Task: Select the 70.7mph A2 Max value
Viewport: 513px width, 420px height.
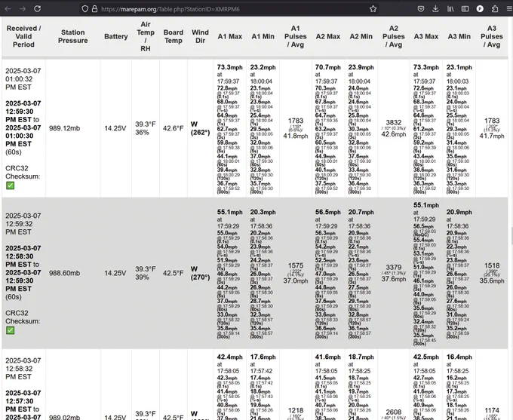Action: 328,67
